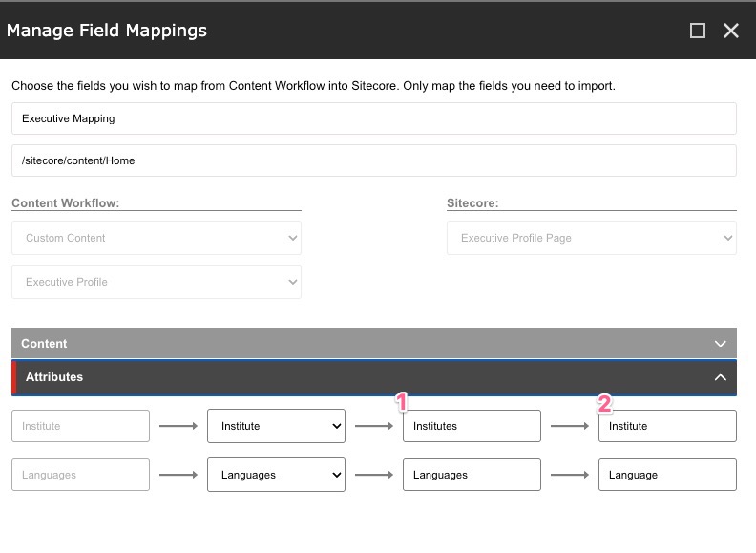
Task: Click the Manage Field Mappings title
Action: (x=107, y=31)
